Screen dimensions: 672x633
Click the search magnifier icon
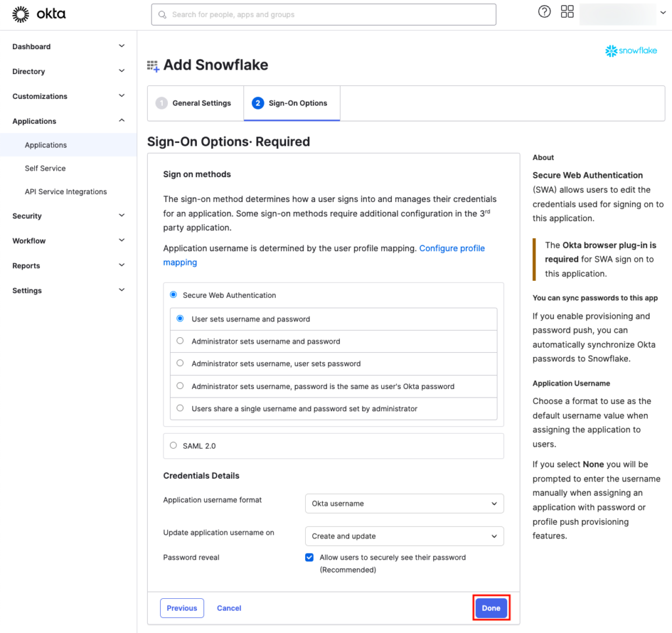162,14
